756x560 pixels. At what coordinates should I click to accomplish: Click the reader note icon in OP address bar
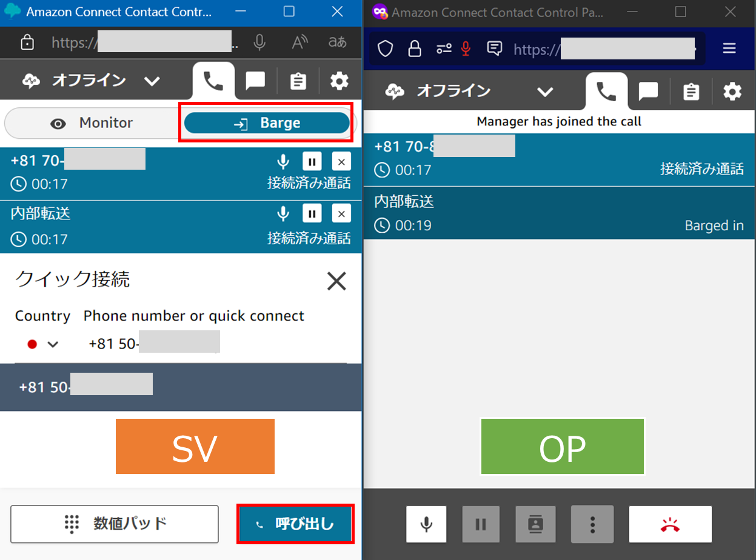pyautogui.click(x=495, y=48)
